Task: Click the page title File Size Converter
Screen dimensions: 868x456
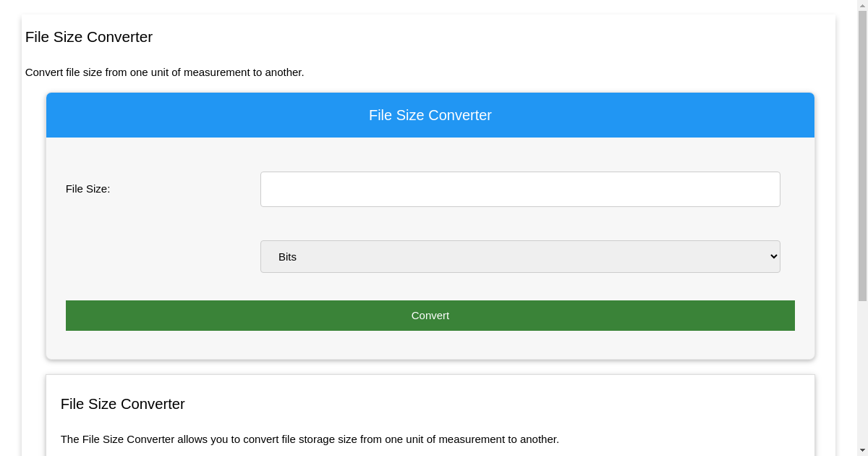Action: pos(88,37)
